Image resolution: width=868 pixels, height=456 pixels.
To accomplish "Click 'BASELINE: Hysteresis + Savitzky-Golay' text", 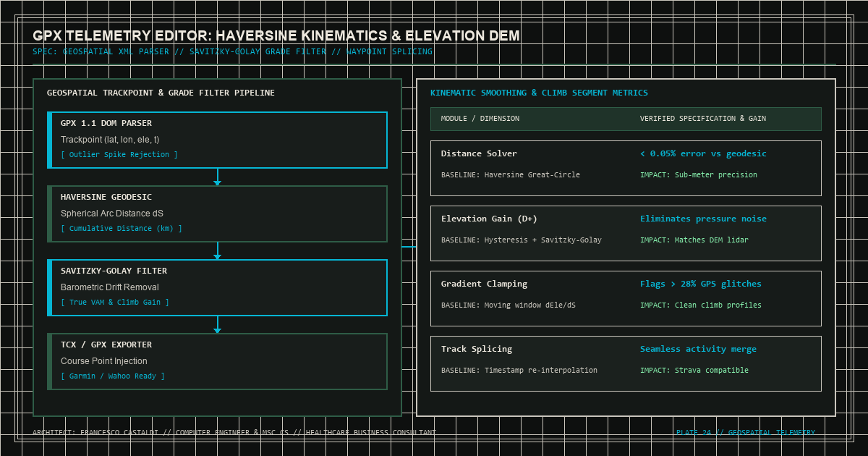I will pyautogui.click(x=522, y=240).
